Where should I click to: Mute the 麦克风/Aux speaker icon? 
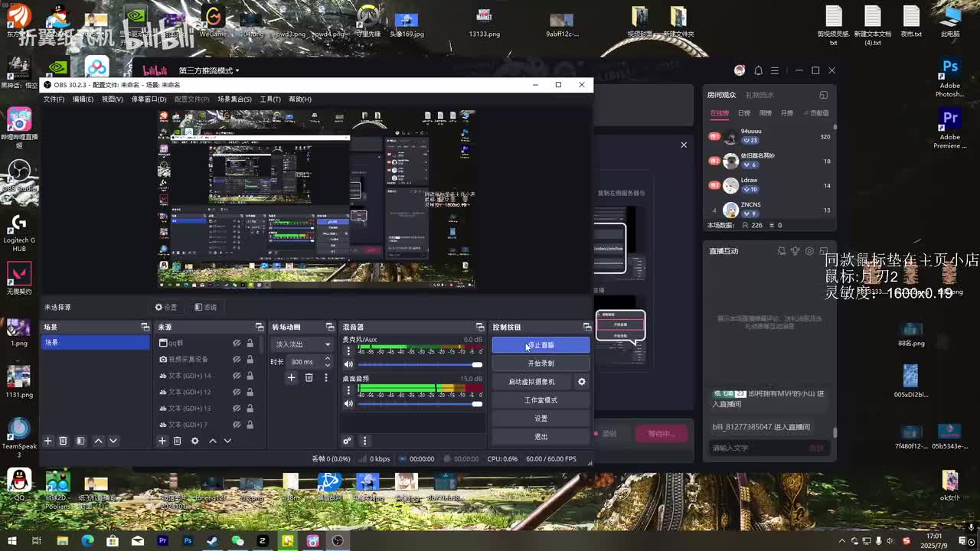(348, 364)
